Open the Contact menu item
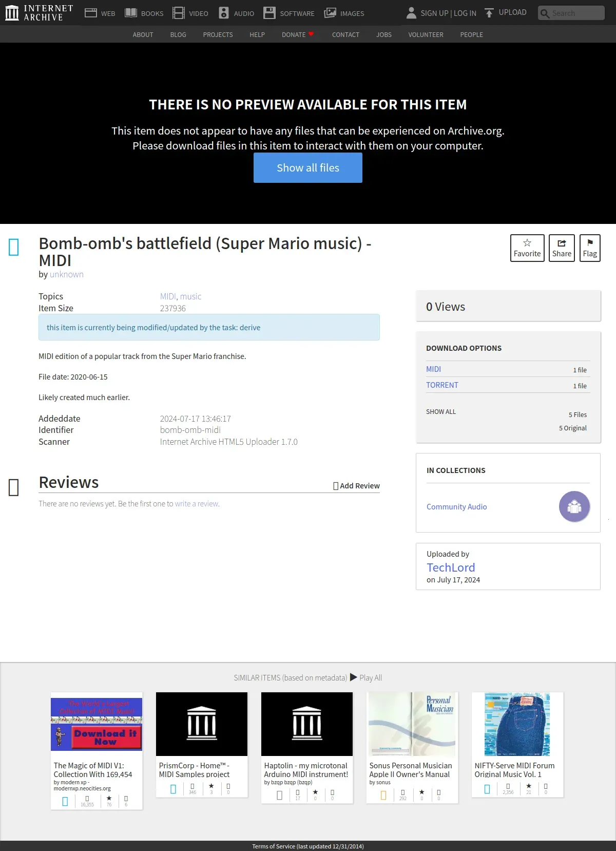The width and height of the screenshot is (616, 851). (x=345, y=34)
